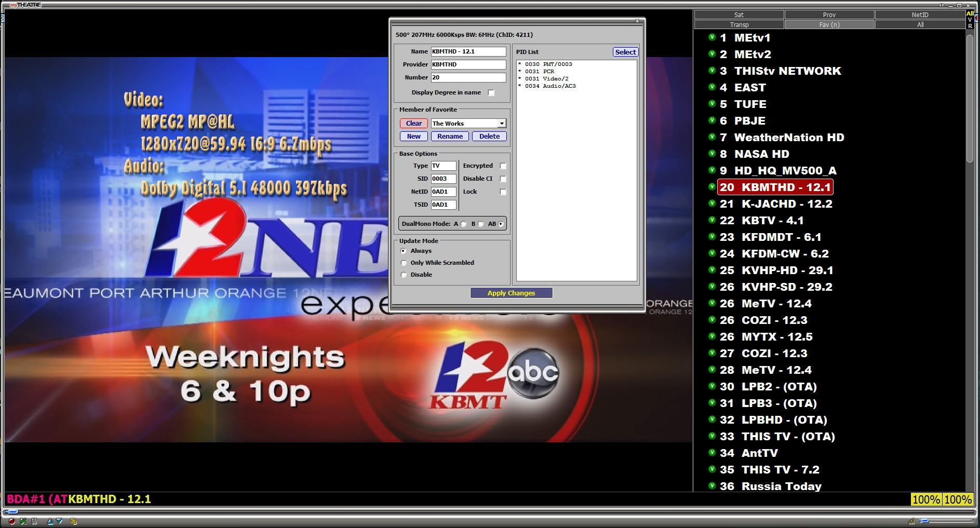Screen dimensions: 980x528
Task: Collapse channel list with red arrow handle
Action: (x=977, y=18)
